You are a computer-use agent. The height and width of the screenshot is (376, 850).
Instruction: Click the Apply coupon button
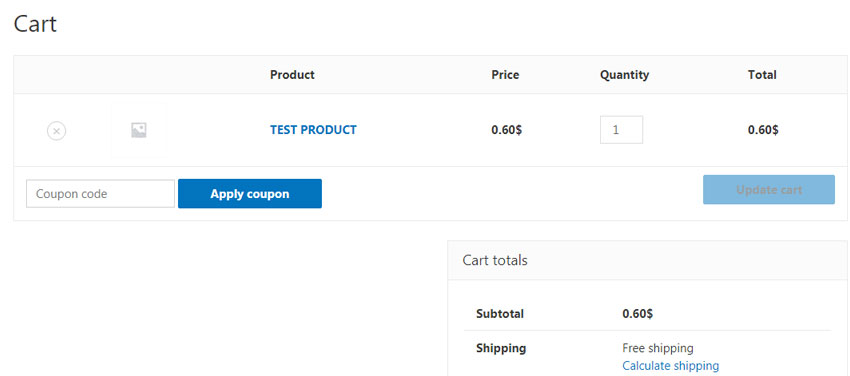(250, 194)
